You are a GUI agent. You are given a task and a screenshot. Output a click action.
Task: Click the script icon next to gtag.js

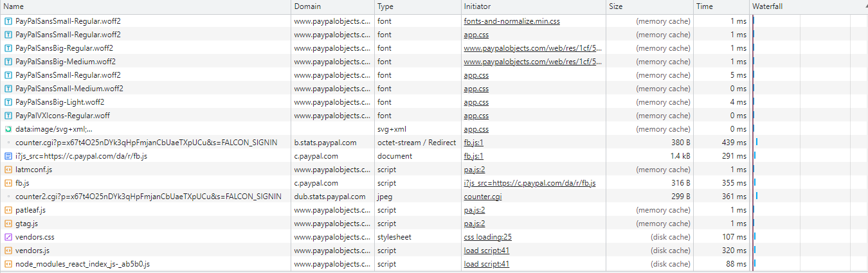(x=8, y=224)
